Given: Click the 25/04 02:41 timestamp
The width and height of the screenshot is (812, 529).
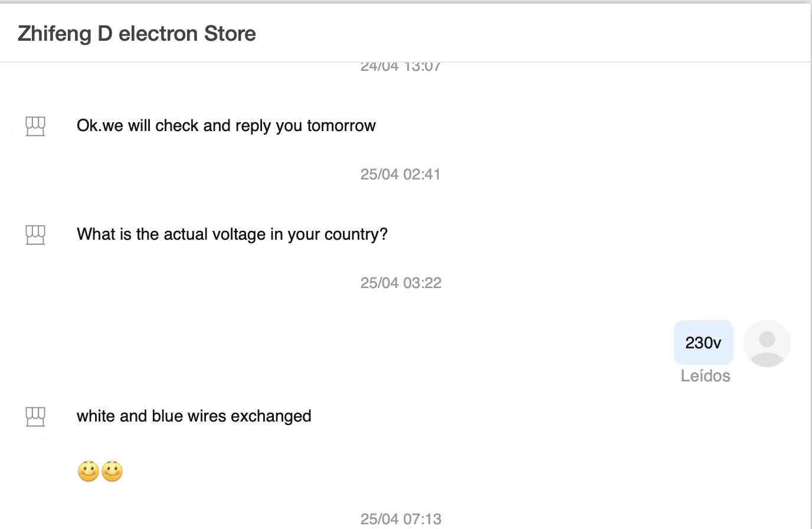Looking at the screenshot, I should point(401,174).
